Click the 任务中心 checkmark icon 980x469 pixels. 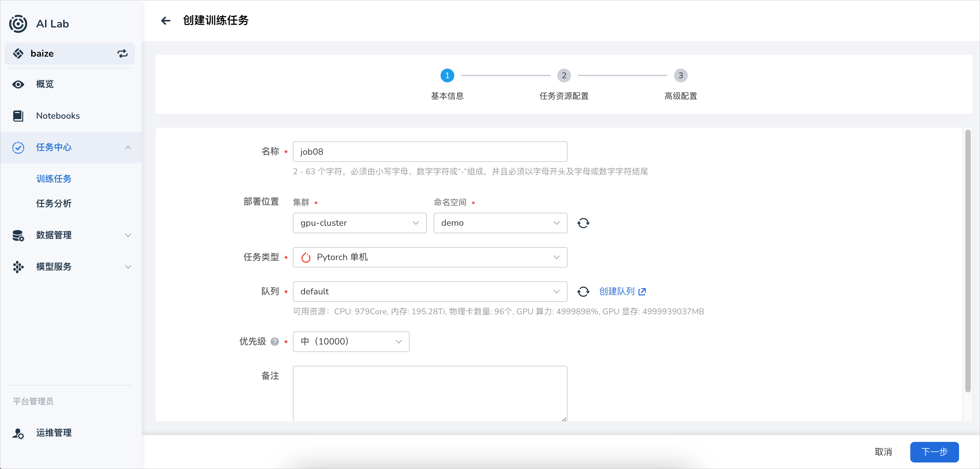18,148
